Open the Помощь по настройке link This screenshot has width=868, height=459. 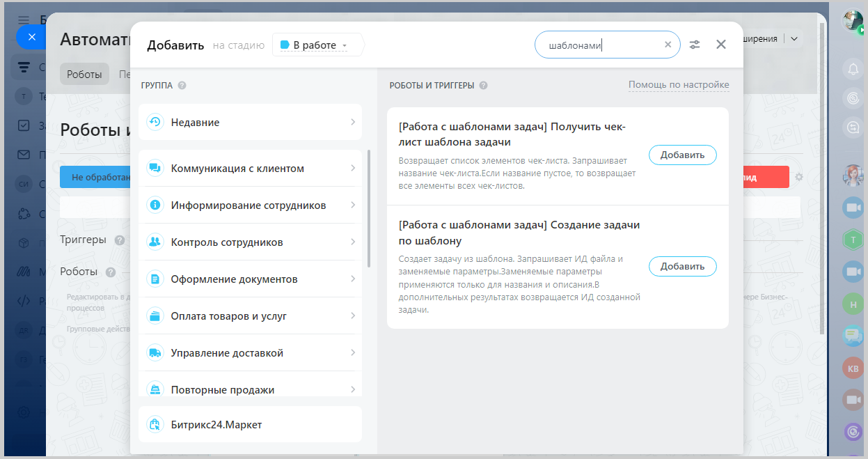coord(679,85)
